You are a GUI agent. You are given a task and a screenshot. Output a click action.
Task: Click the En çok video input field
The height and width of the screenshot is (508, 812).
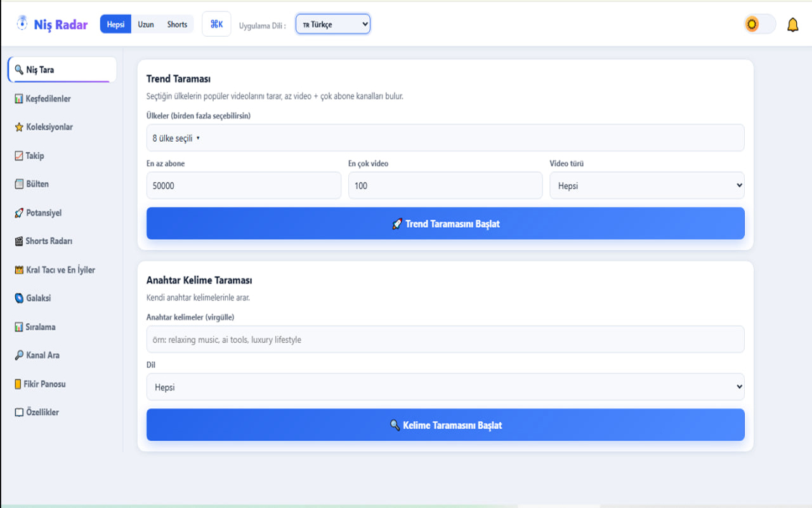pos(445,185)
